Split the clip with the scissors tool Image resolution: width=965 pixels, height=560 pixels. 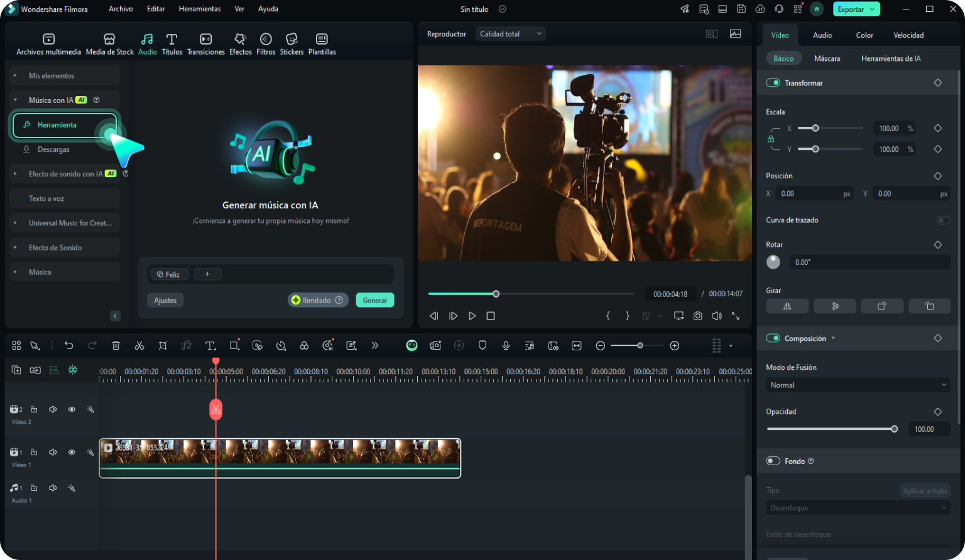(139, 345)
